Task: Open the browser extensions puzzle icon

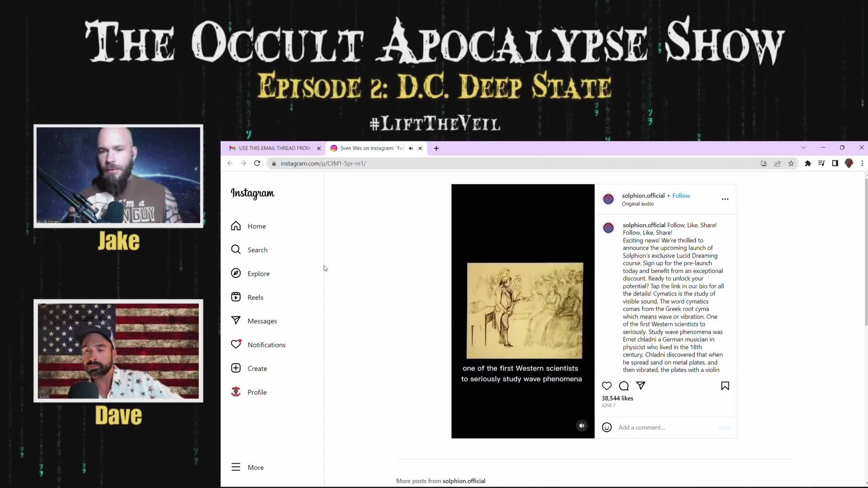Action: 808,164
